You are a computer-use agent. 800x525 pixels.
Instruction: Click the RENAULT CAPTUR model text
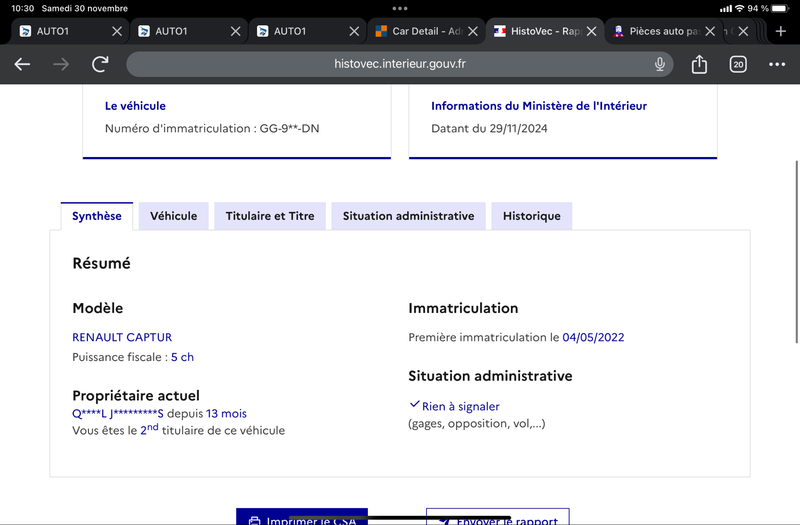(x=122, y=337)
